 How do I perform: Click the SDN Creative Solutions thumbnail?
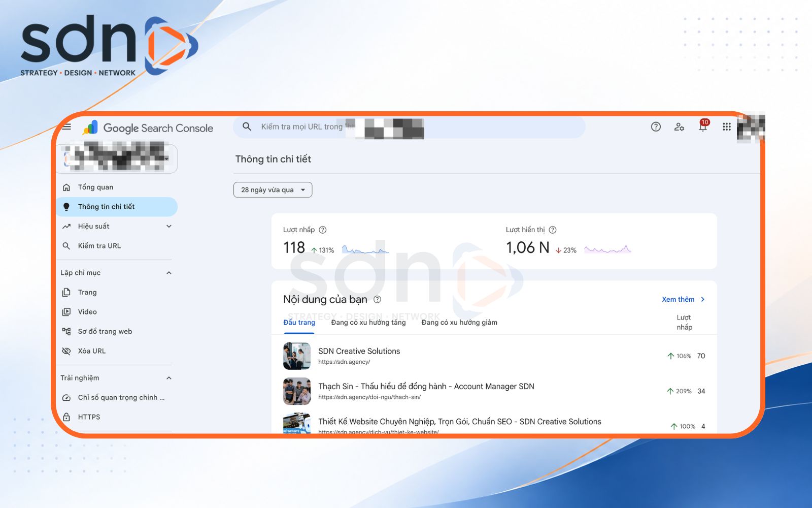click(x=297, y=356)
